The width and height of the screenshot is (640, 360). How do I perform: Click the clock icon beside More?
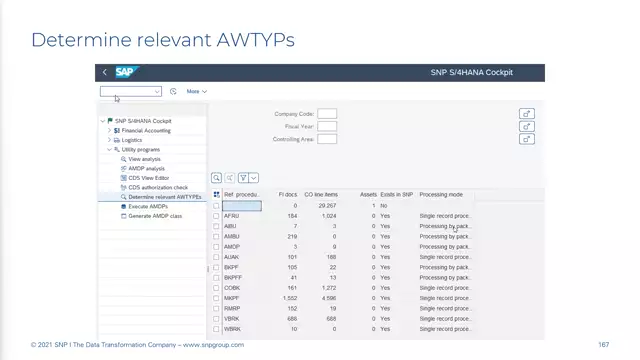point(173,91)
